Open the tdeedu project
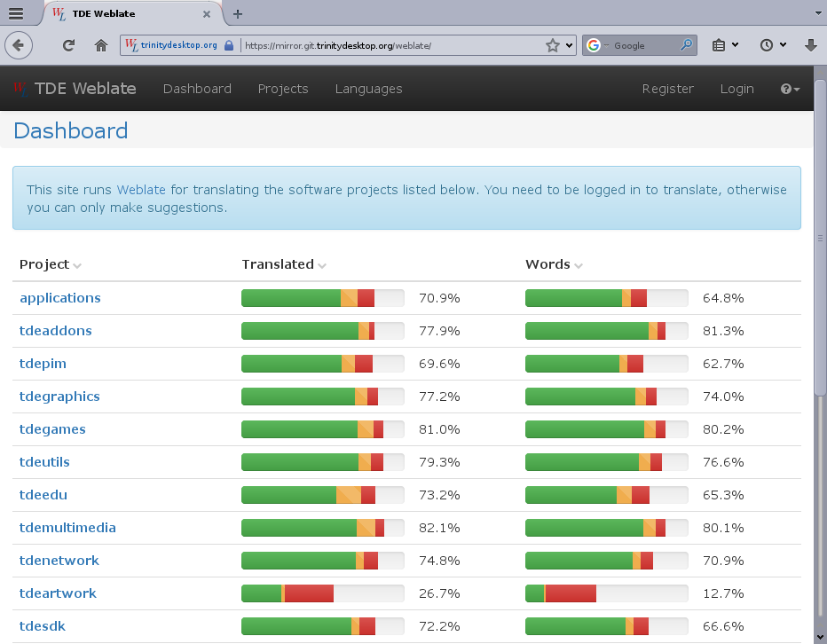 pos(43,495)
